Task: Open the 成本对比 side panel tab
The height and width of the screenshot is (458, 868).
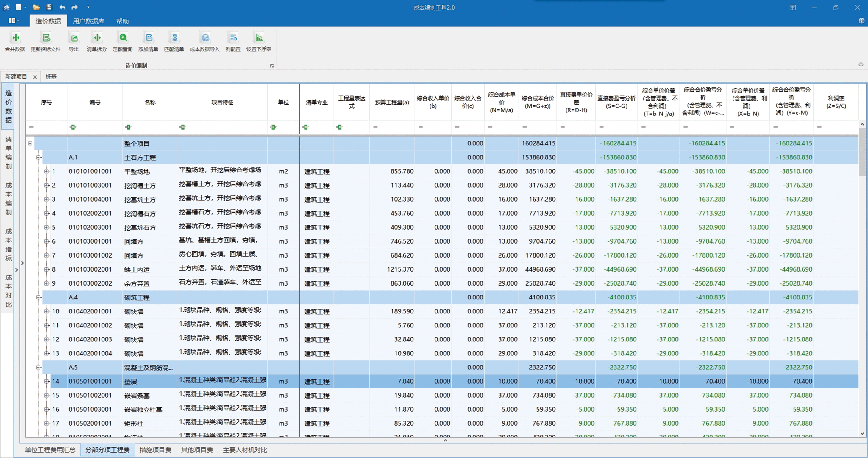Action: pyautogui.click(x=8, y=291)
